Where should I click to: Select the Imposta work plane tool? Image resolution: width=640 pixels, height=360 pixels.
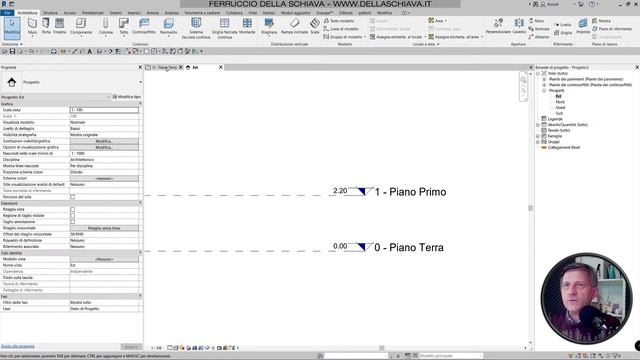(583, 27)
